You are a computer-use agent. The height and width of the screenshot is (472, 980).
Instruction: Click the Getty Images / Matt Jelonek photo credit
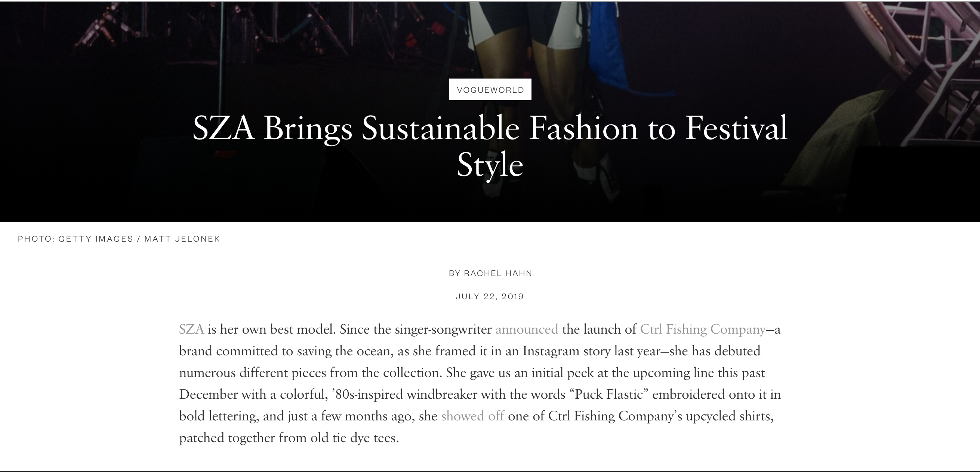coord(119,239)
